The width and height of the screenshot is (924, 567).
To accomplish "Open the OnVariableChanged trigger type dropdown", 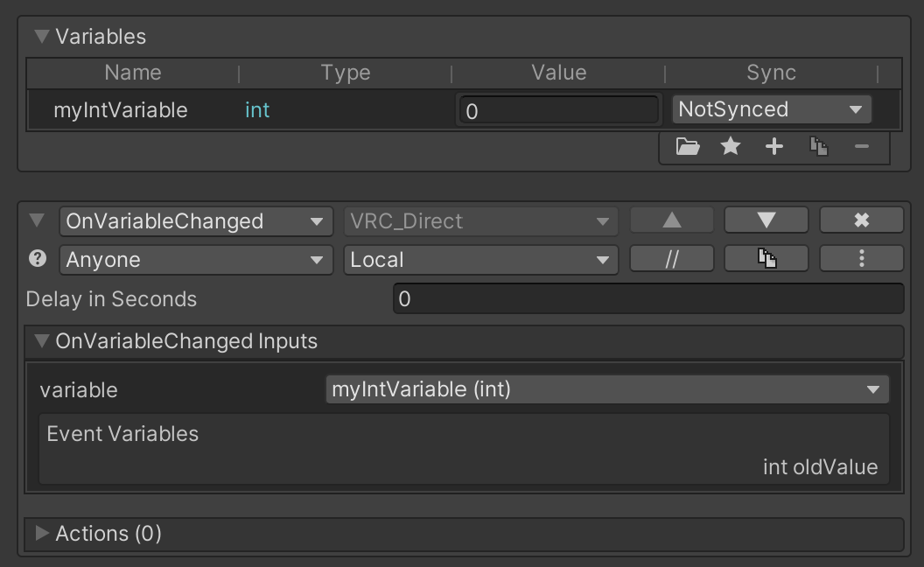I will coord(196,221).
